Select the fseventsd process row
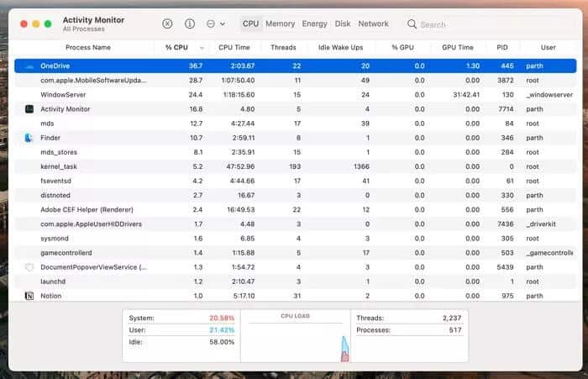Viewport: 588px width, 379px height. (x=295, y=181)
